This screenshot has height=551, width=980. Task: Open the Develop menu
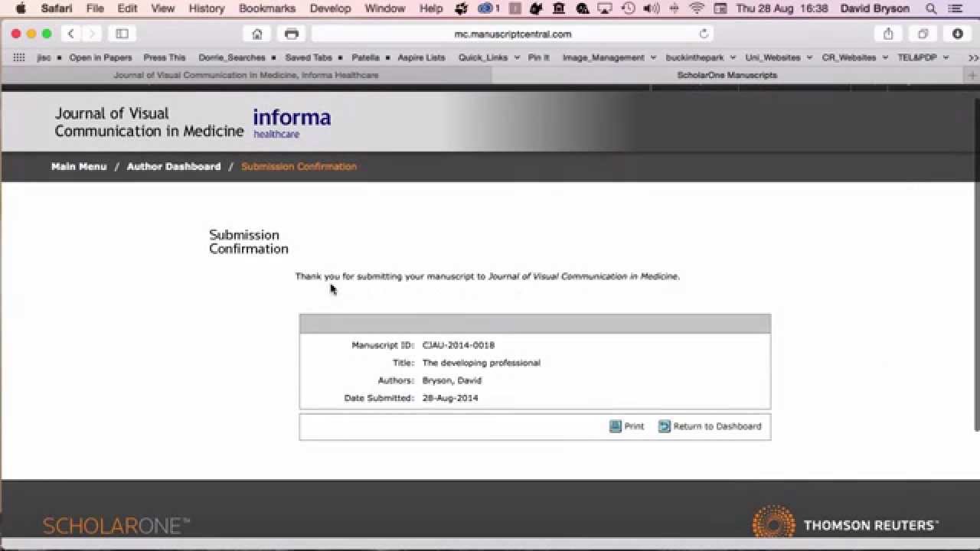click(330, 8)
